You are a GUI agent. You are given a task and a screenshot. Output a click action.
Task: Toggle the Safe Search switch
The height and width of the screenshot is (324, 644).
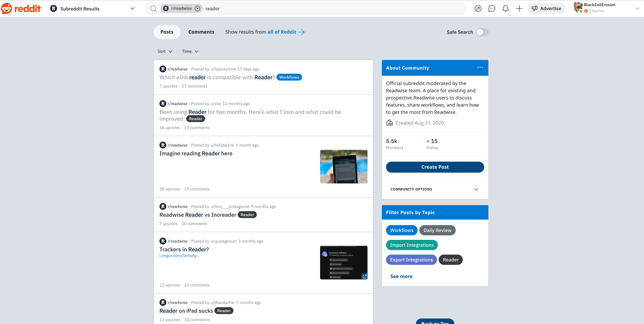[x=482, y=32]
